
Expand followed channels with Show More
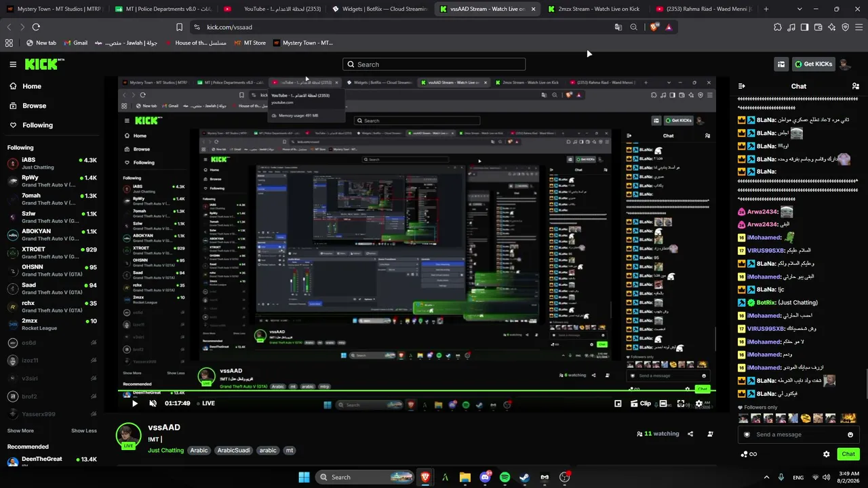(20, 430)
